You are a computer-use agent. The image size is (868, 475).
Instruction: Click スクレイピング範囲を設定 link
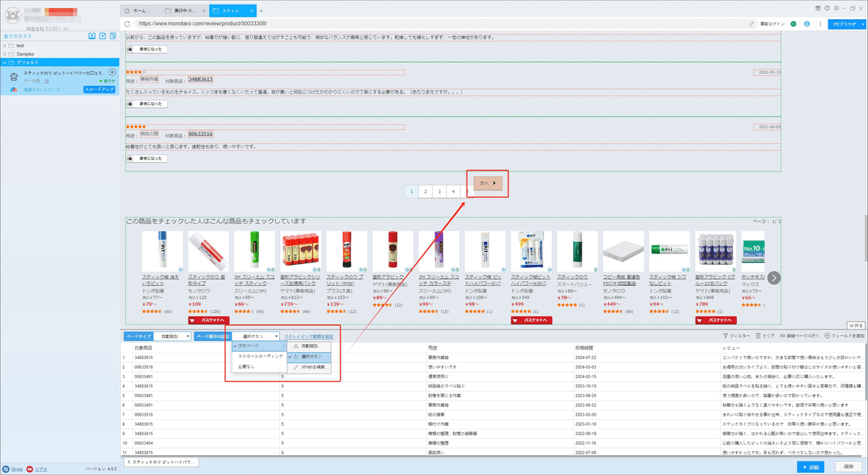pyautogui.click(x=309, y=336)
